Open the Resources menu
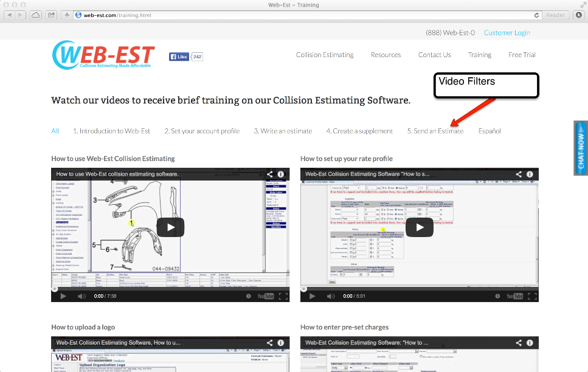 click(386, 54)
